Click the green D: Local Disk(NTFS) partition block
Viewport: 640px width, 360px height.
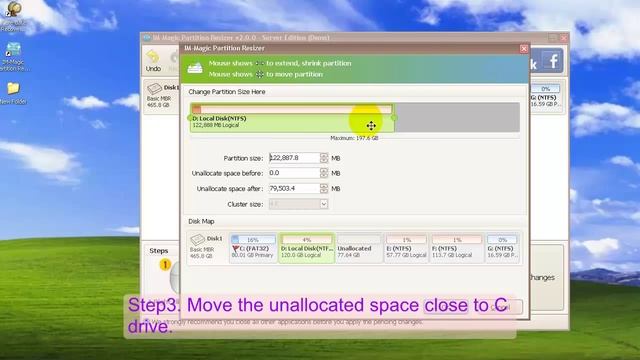click(292, 118)
